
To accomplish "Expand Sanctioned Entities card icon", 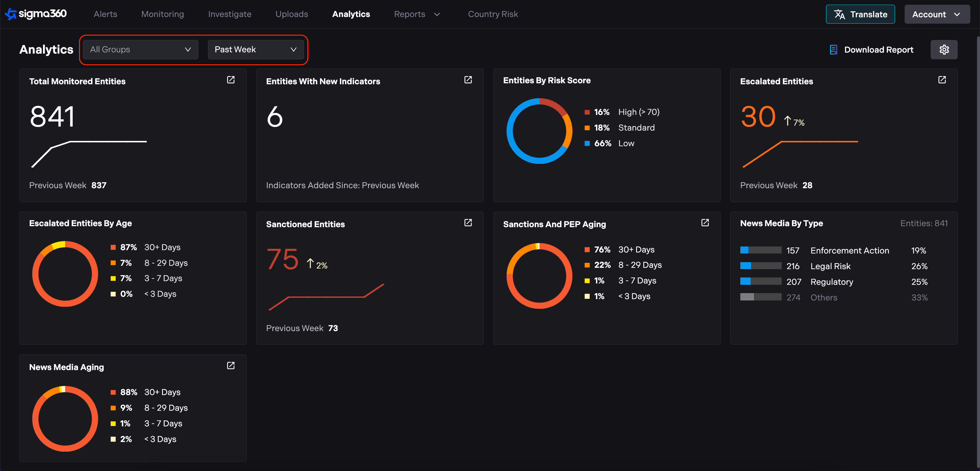I will coord(468,223).
